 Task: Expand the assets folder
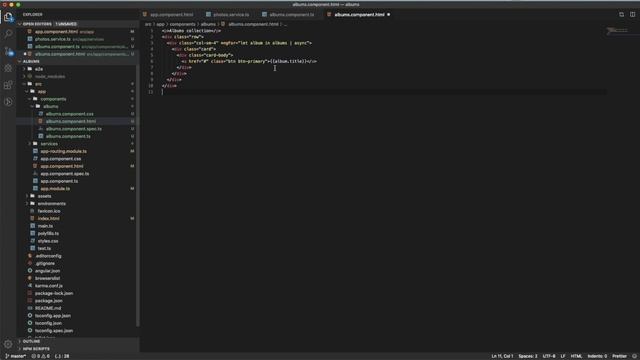(x=27, y=196)
